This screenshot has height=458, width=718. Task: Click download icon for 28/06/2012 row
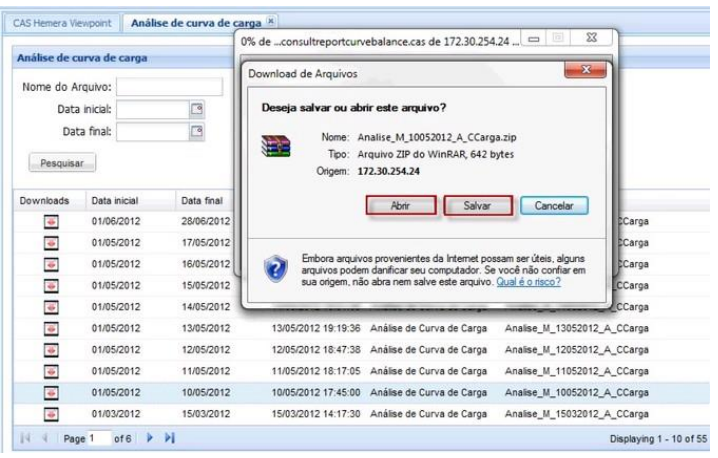pos(50,221)
